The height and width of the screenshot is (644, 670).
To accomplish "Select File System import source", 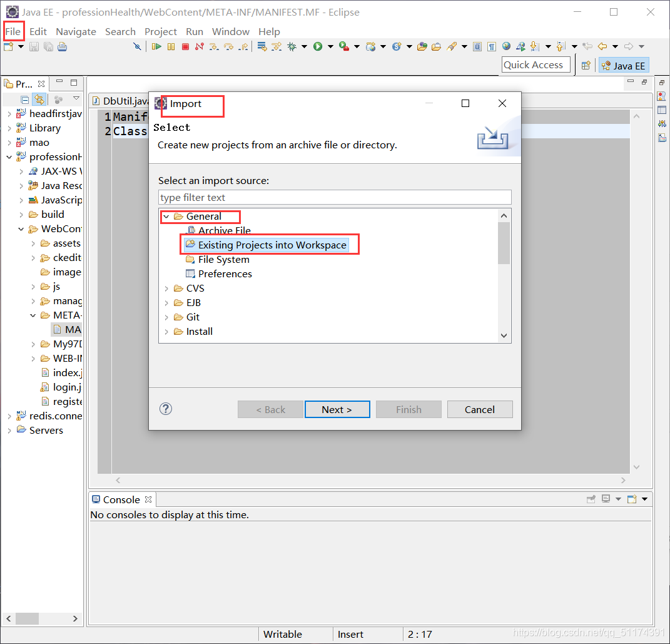I will 218,259.
